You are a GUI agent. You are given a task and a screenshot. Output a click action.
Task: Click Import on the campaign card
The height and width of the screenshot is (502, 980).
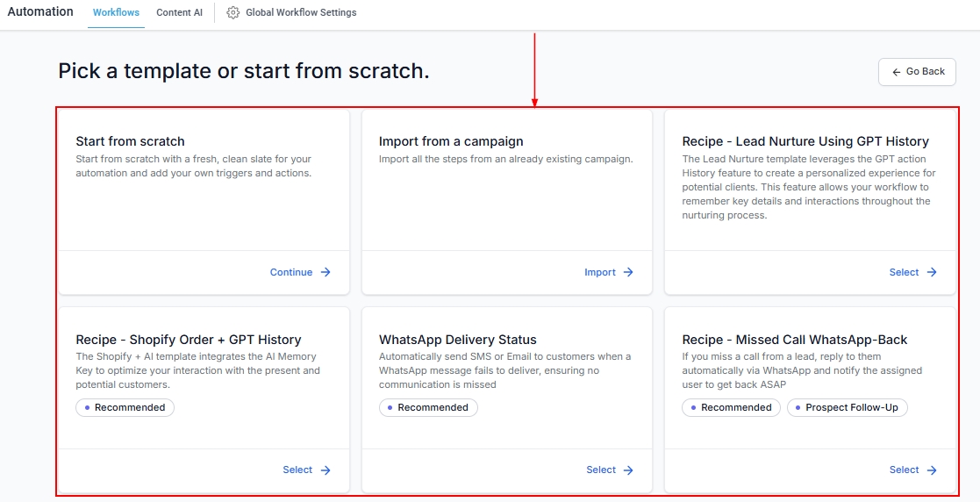tap(600, 272)
